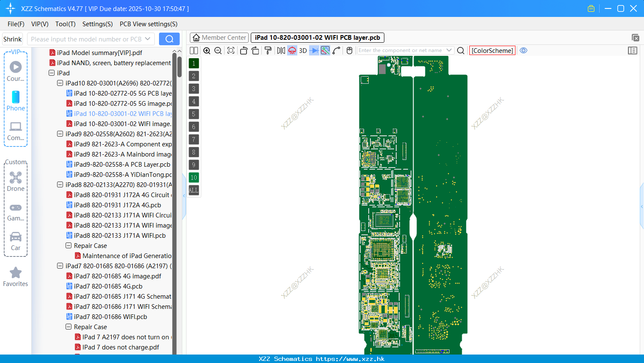
Task: Show PCB layer 2
Action: point(194,76)
